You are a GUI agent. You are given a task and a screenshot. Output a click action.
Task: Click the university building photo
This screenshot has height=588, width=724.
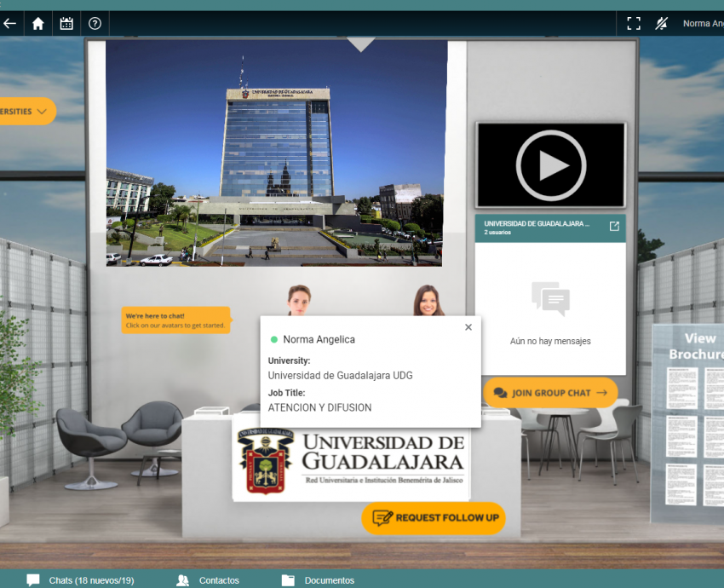276,153
